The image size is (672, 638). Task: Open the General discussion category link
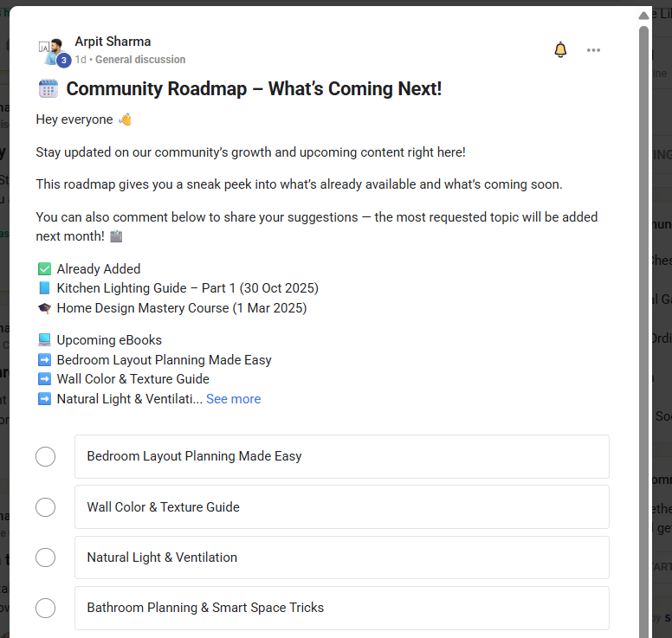140,60
